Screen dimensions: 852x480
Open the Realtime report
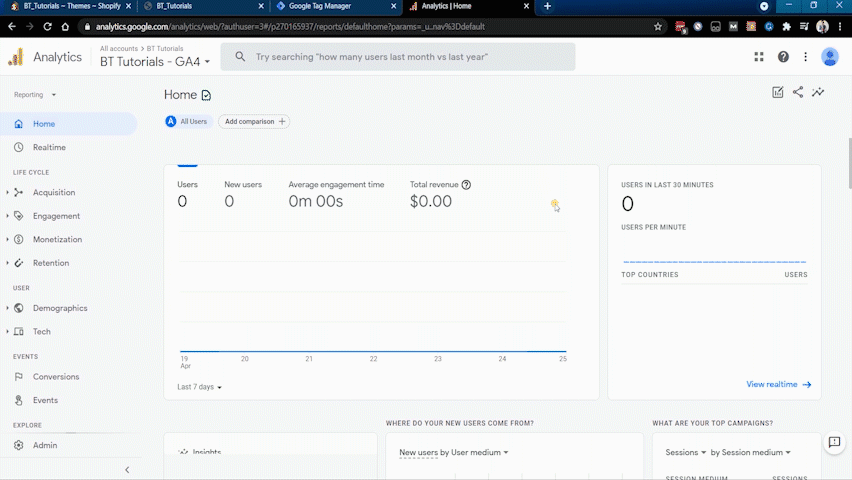[x=49, y=147]
